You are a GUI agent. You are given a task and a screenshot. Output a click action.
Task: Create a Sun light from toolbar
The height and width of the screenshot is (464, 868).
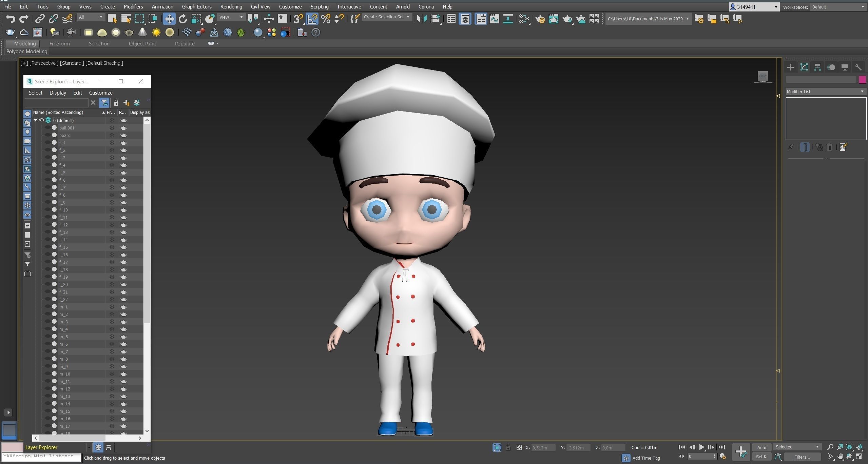point(156,32)
